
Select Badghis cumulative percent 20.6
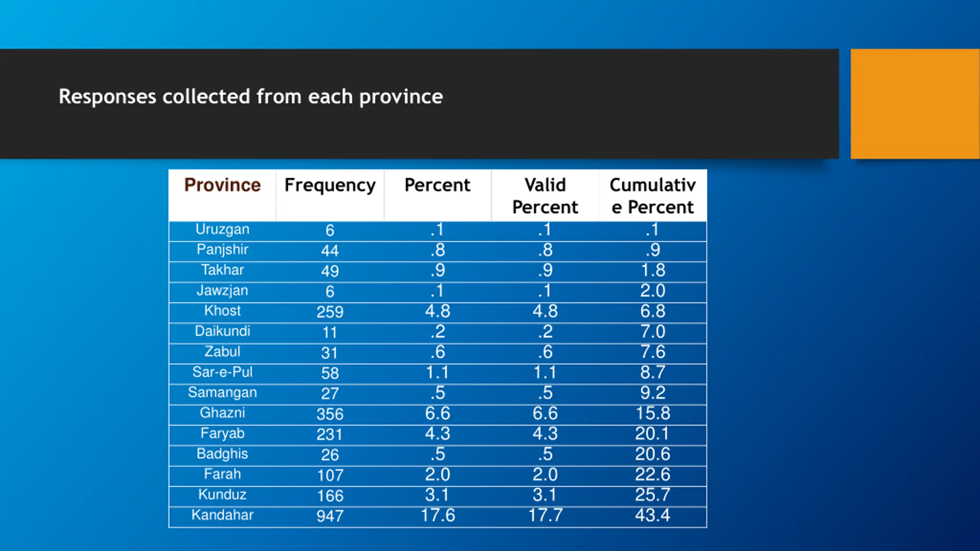[653, 454]
